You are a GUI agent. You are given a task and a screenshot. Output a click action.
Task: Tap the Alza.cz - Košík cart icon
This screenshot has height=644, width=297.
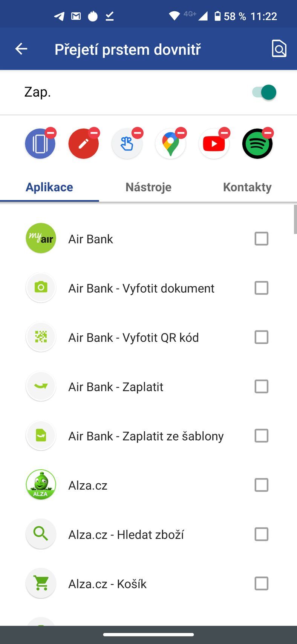pyautogui.click(x=41, y=584)
